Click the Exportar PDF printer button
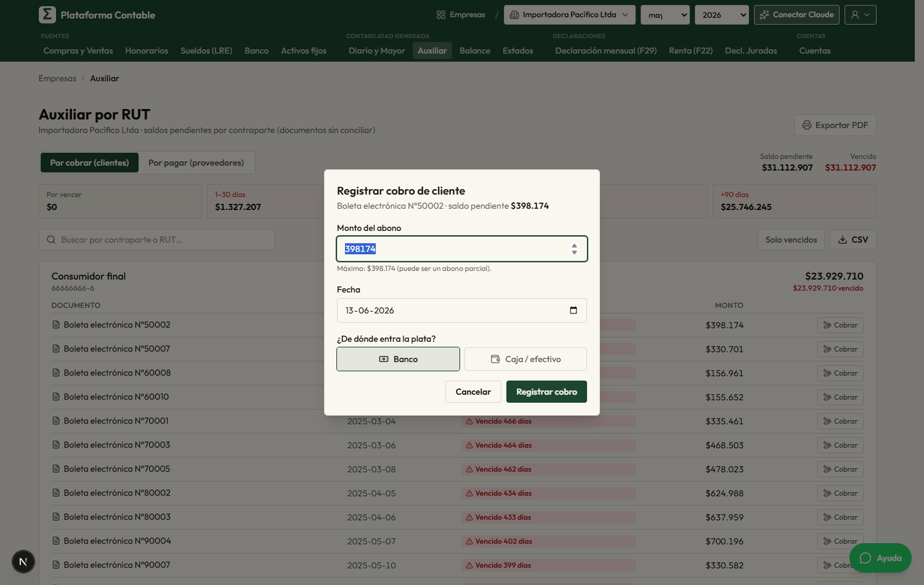 835,125
